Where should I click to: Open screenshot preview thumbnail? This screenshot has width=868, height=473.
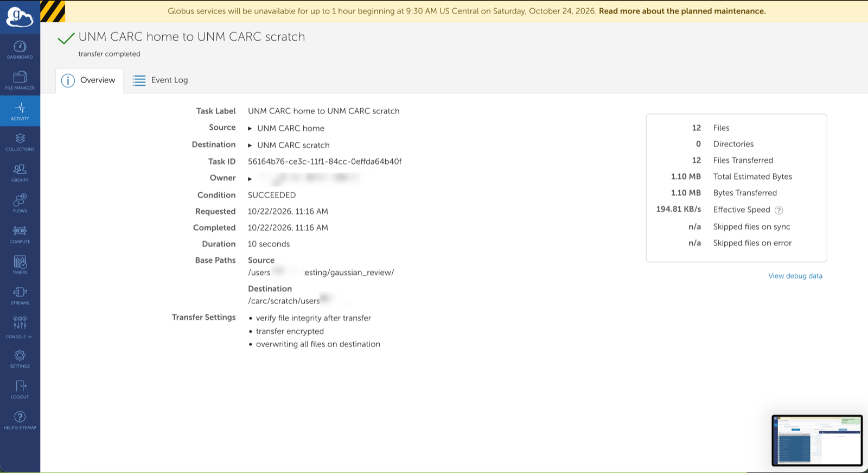pos(817,440)
